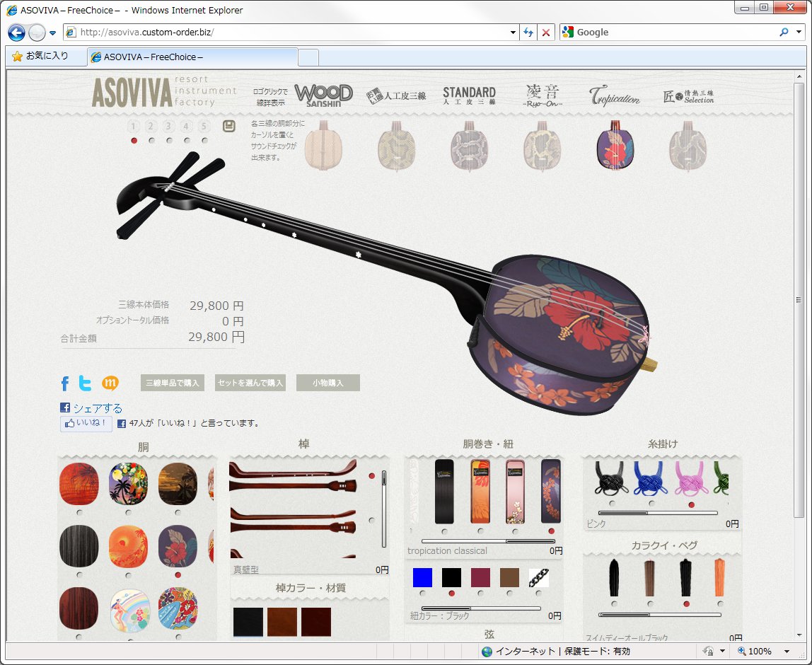Select the rainbow hula body thumbnail
Viewport: 812px width, 665px height.
129,611
